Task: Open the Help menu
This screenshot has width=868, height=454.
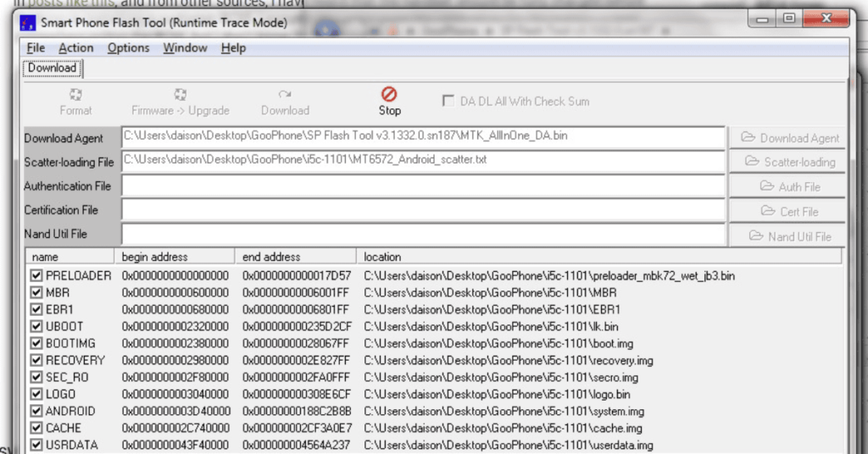Action: coord(233,48)
